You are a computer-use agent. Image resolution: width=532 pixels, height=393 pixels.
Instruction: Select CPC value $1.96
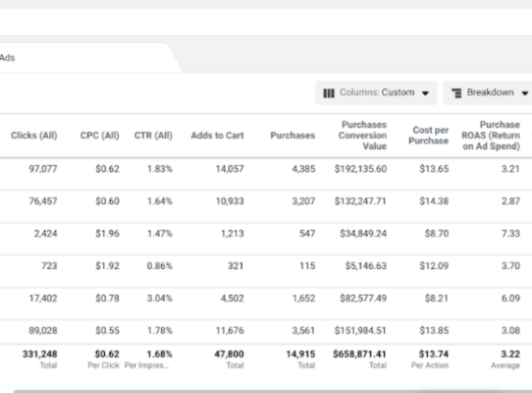(108, 234)
